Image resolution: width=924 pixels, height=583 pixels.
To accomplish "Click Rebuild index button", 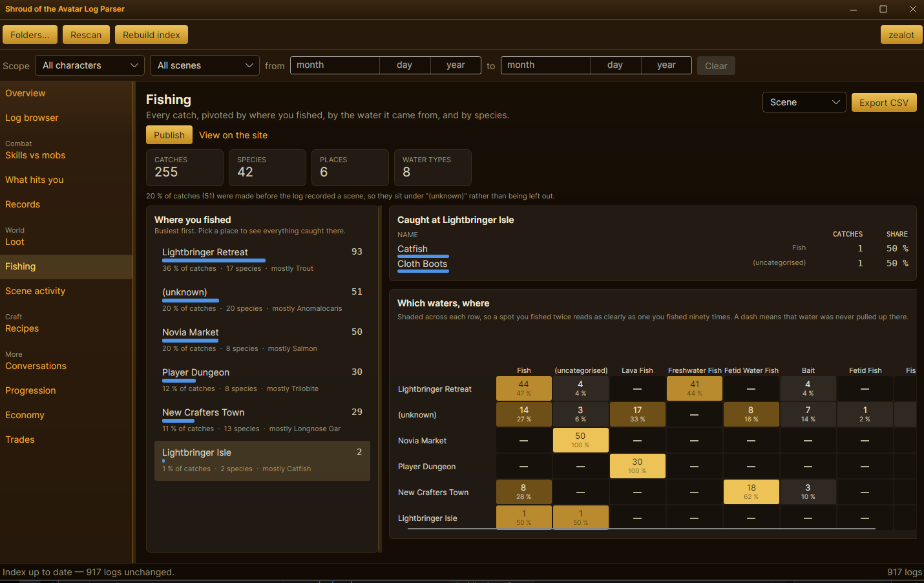I will (x=151, y=35).
